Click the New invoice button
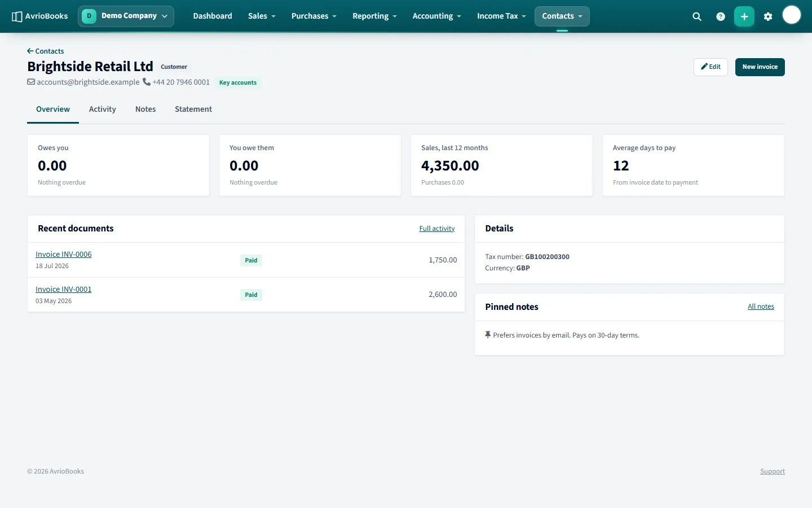 click(760, 67)
